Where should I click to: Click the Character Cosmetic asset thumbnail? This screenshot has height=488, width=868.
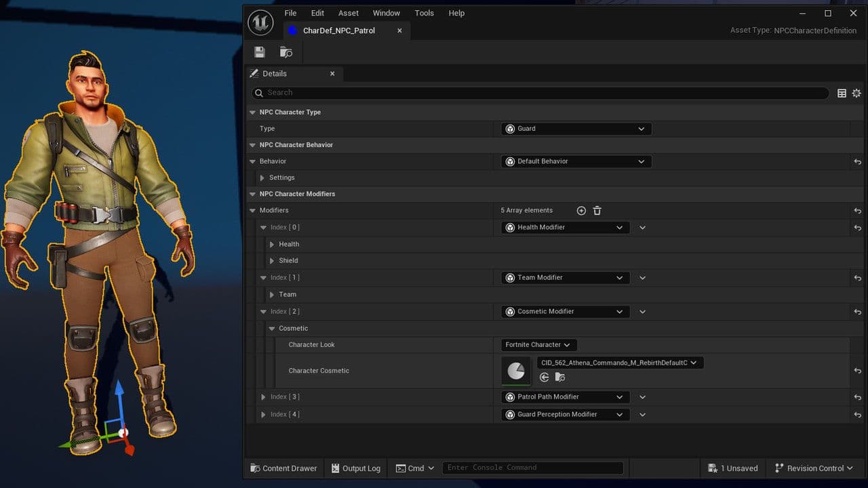(516, 371)
